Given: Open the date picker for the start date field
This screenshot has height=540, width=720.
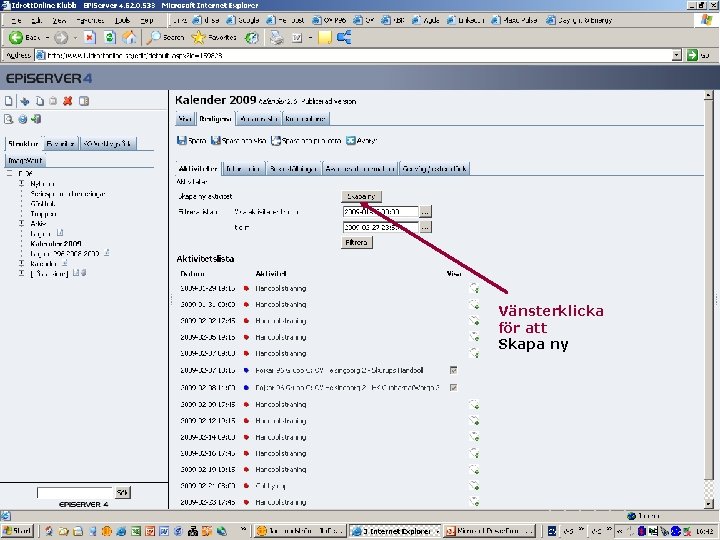Looking at the screenshot, I should pos(425,212).
